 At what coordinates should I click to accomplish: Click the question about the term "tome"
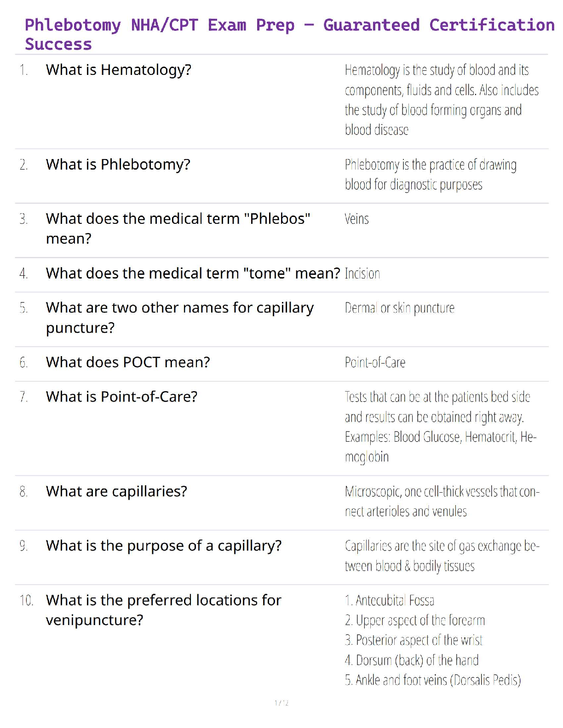click(193, 273)
